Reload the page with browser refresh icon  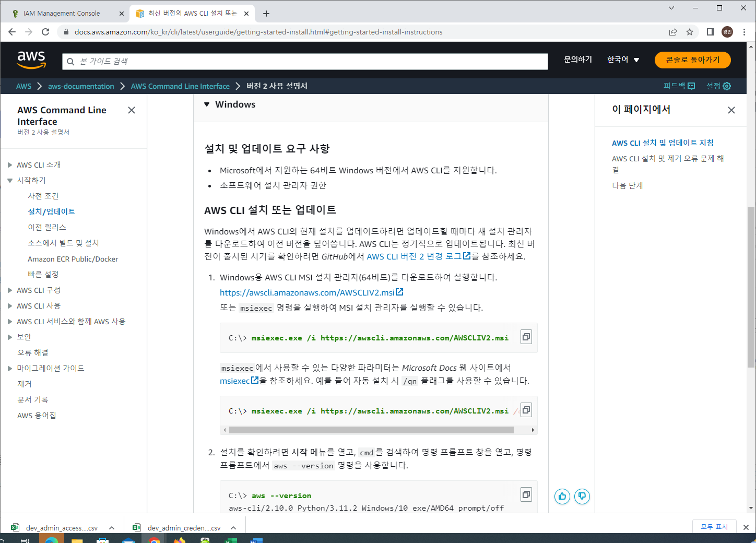pyautogui.click(x=45, y=32)
